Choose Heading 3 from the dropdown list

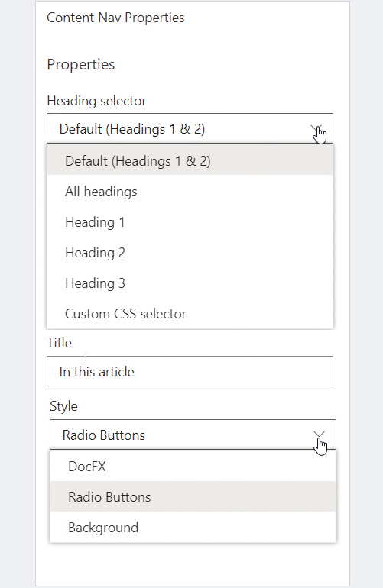pos(190,283)
